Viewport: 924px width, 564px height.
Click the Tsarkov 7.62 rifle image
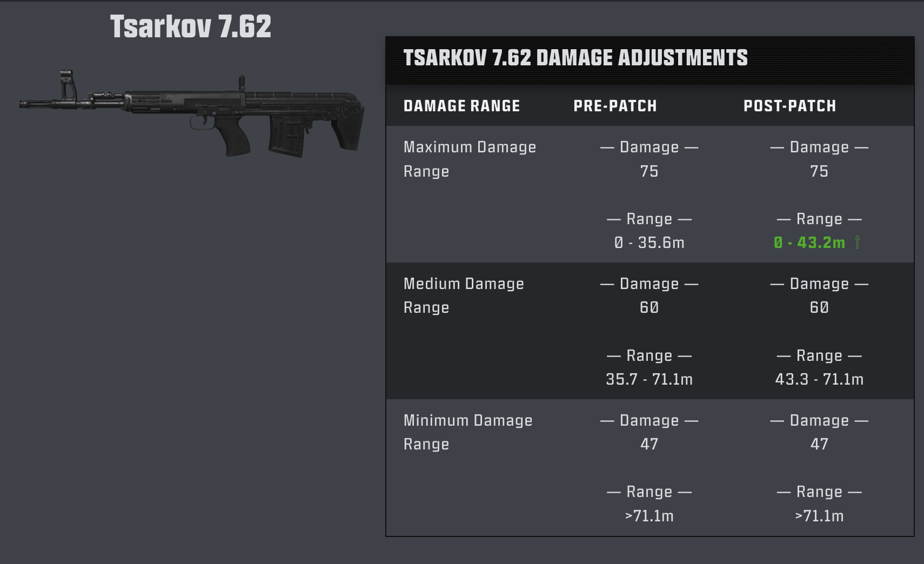191,114
